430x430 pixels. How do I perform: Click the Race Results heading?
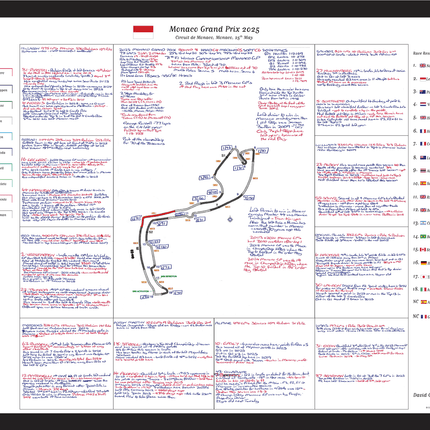[x=421, y=53]
